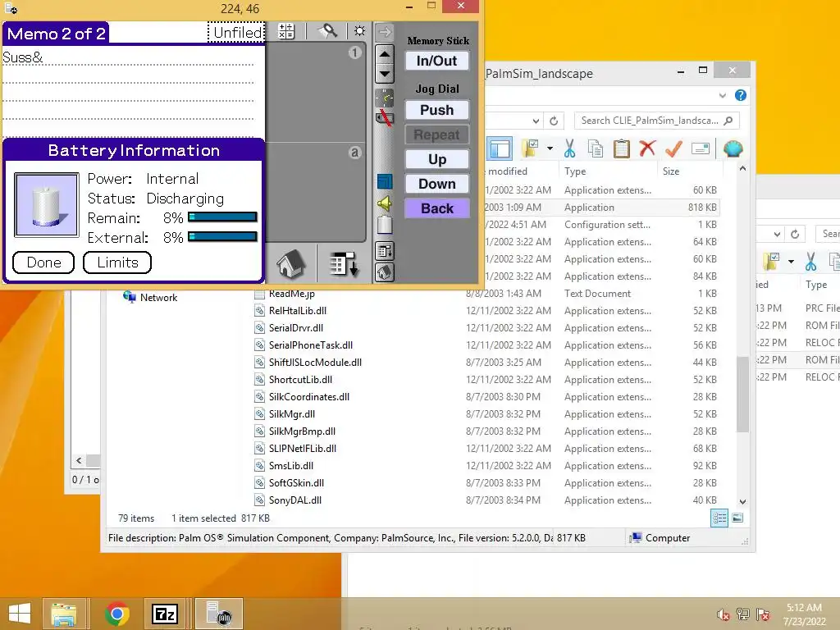Click the orange checkmark Properties icon
This screenshot has width=840, height=630.
click(673, 148)
